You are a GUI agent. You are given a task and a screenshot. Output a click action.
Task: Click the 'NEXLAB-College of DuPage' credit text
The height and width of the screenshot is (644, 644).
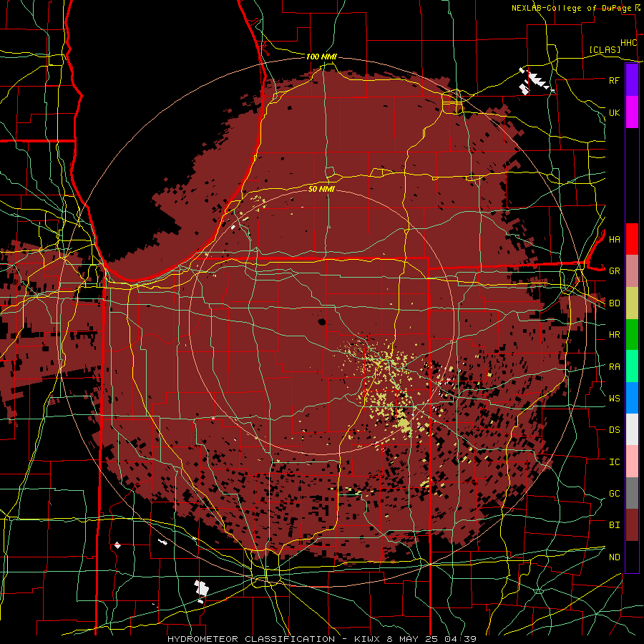pyautogui.click(x=572, y=8)
